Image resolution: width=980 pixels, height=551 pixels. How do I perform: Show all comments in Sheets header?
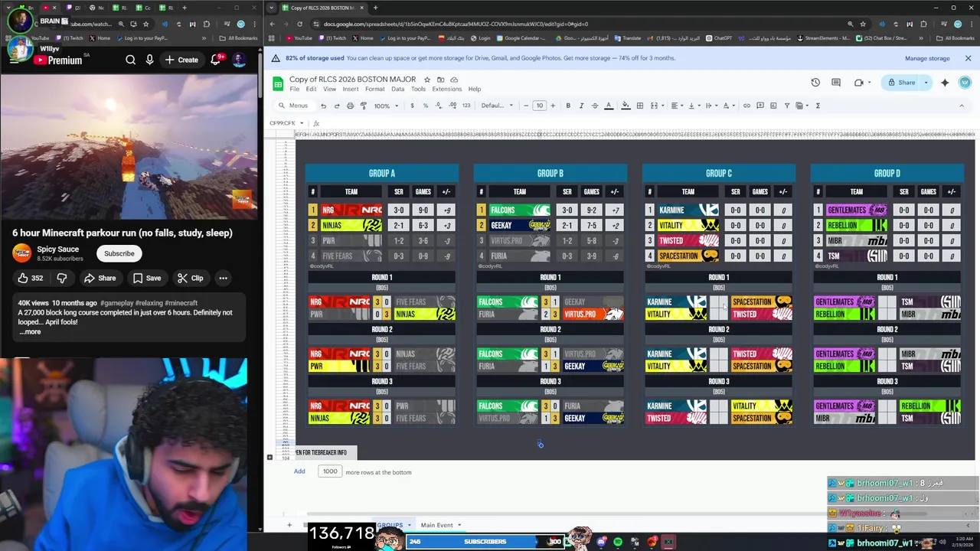(x=836, y=83)
